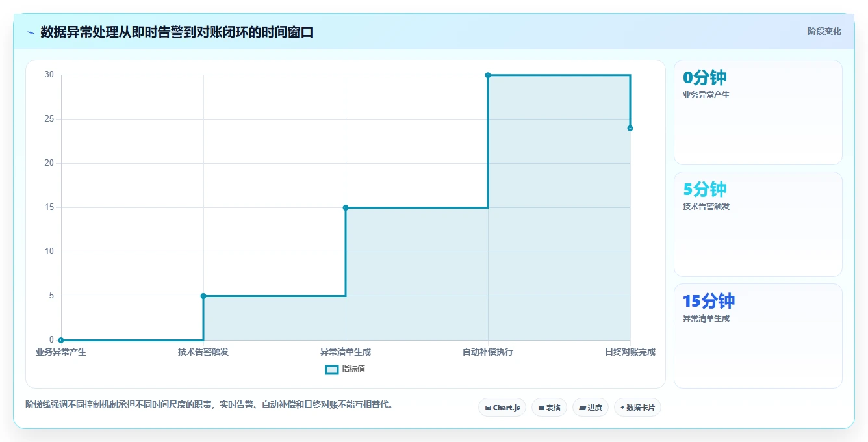868x442 pixels.
Task: Click the lightning icon beside the title
Action: [31, 32]
